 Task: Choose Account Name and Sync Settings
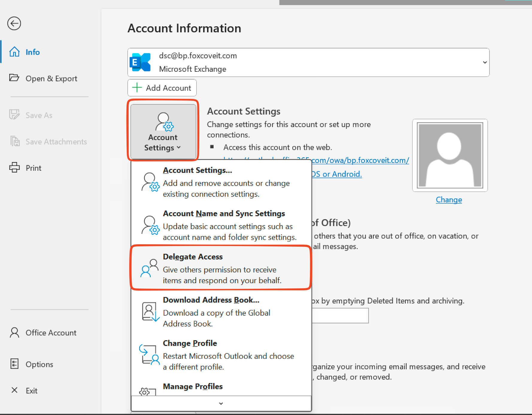pos(221,225)
